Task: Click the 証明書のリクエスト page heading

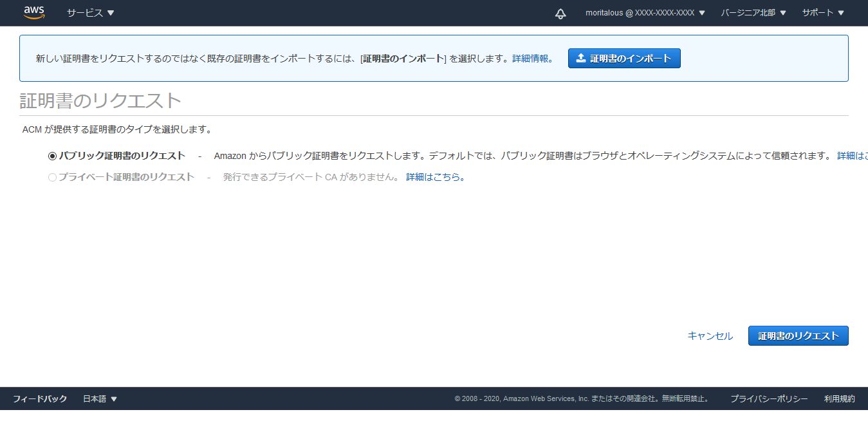Action: pos(100,101)
